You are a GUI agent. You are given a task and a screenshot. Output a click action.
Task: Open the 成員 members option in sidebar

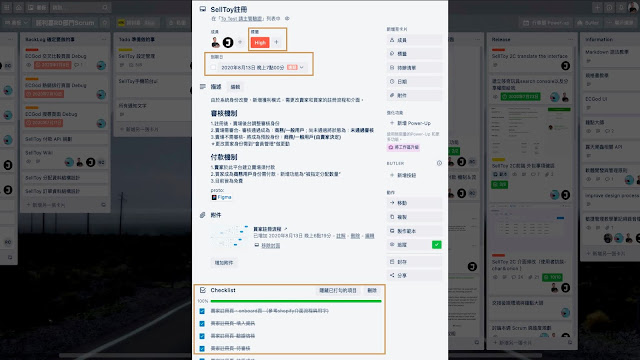tap(414, 40)
